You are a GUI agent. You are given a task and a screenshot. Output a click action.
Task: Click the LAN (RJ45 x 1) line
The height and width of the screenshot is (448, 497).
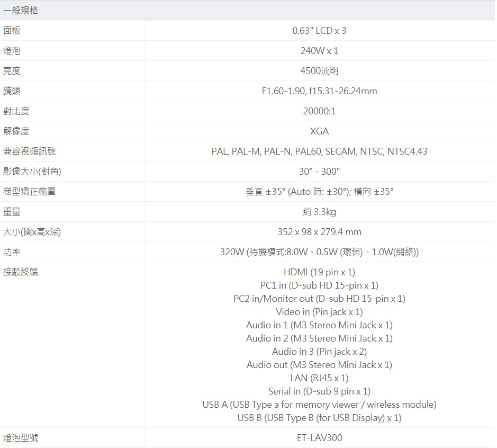click(319, 378)
